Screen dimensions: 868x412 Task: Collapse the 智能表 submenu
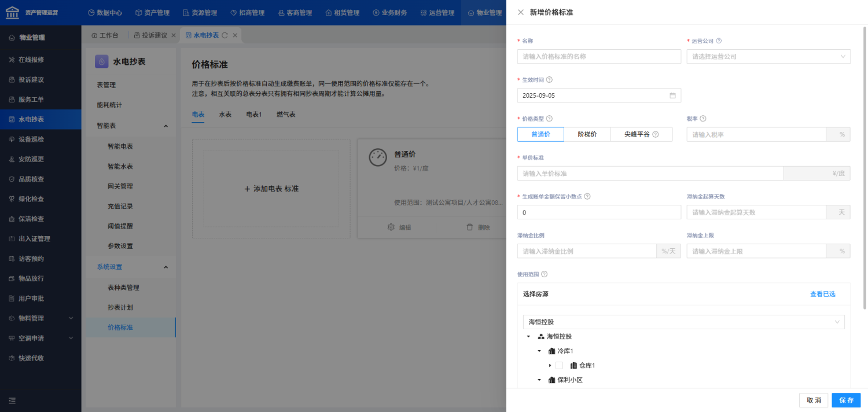[x=165, y=126]
